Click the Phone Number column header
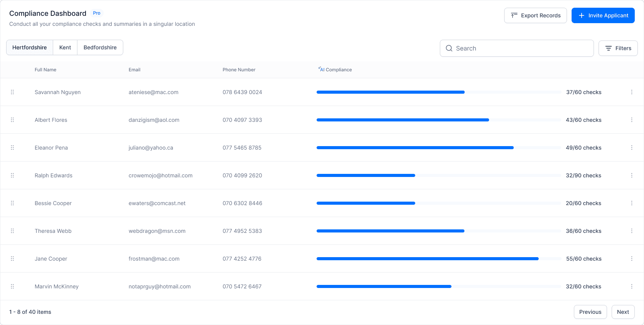 pyautogui.click(x=239, y=70)
